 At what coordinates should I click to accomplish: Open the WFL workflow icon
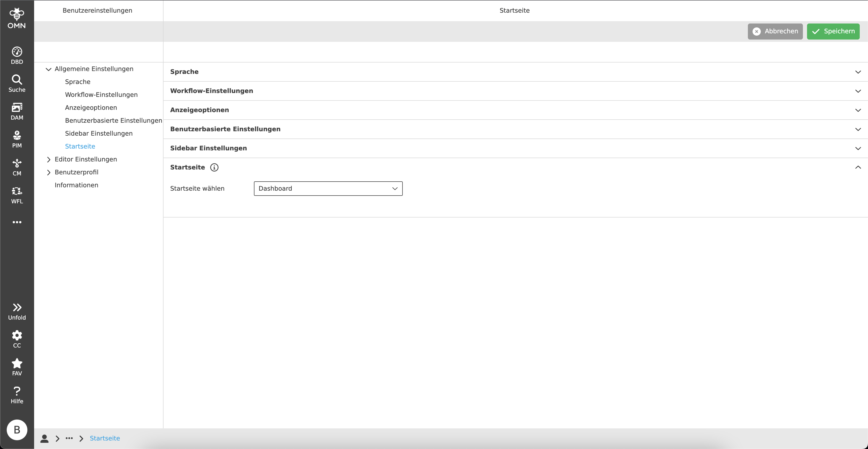tap(17, 195)
